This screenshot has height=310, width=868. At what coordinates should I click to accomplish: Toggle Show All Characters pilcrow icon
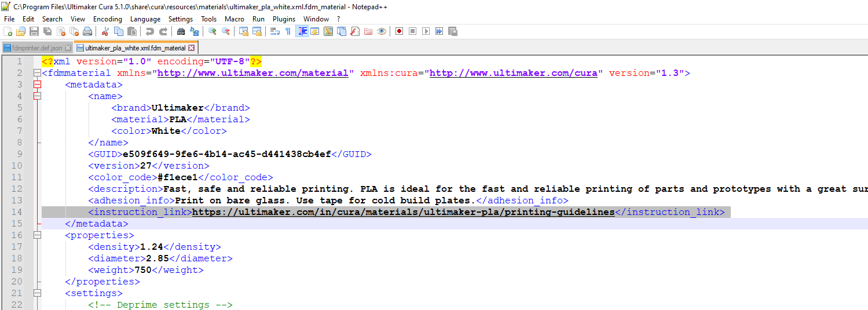[x=288, y=31]
